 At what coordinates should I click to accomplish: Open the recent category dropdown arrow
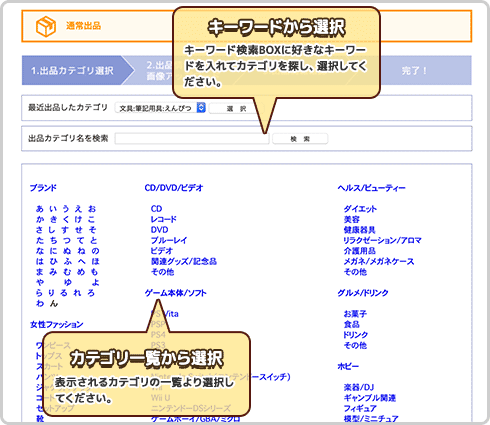(x=201, y=108)
